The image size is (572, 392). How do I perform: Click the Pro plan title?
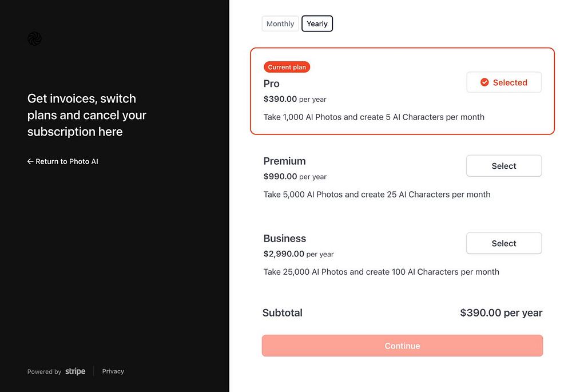click(272, 84)
